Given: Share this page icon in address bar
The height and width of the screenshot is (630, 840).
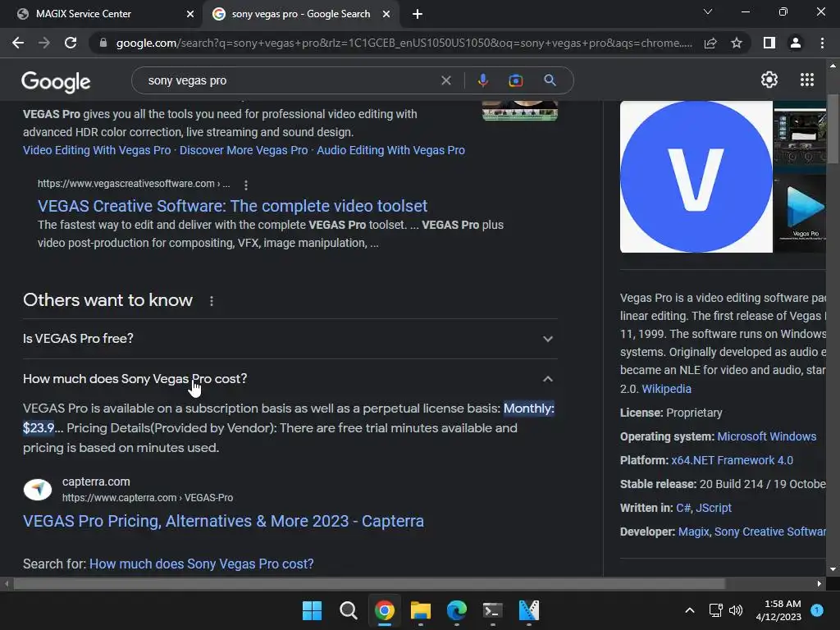Looking at the screenshot, I should pyautogui.click(x=710, y=43).
